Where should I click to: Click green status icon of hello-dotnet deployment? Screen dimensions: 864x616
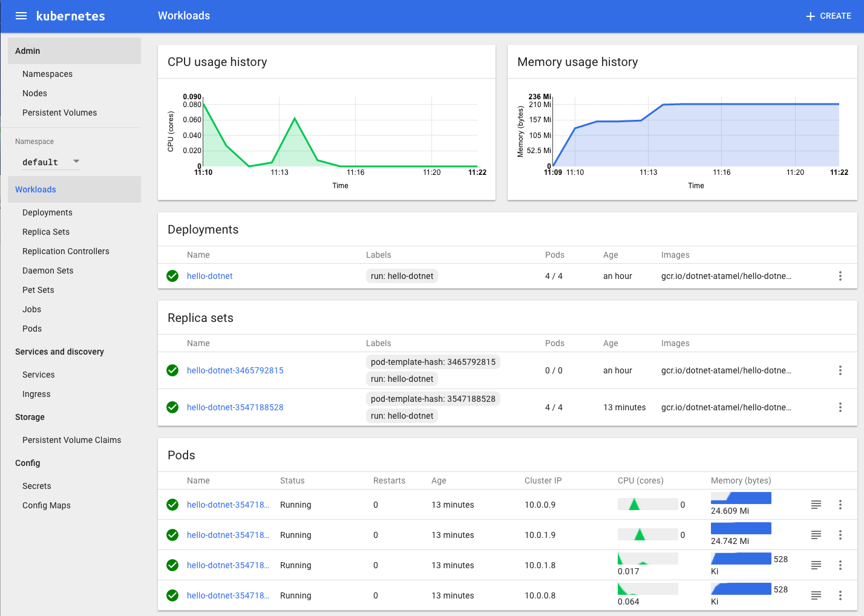pyautogui.click(x=172, y=276)
